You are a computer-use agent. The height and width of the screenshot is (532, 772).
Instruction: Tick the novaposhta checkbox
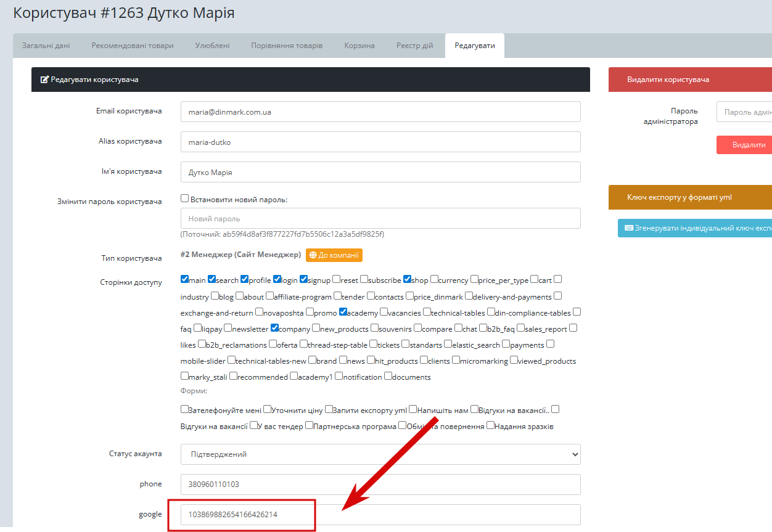click(259, 311)
